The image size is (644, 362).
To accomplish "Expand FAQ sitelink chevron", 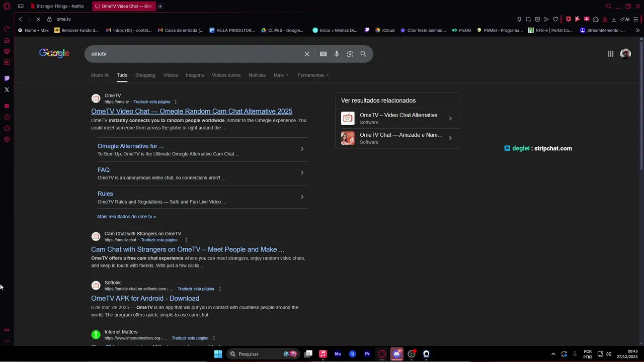I will coord(302,172).
